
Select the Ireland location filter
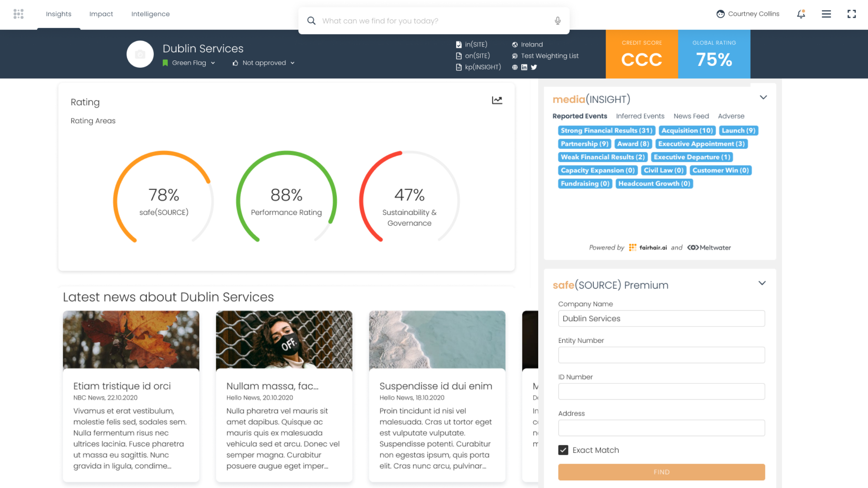(531, 44)
